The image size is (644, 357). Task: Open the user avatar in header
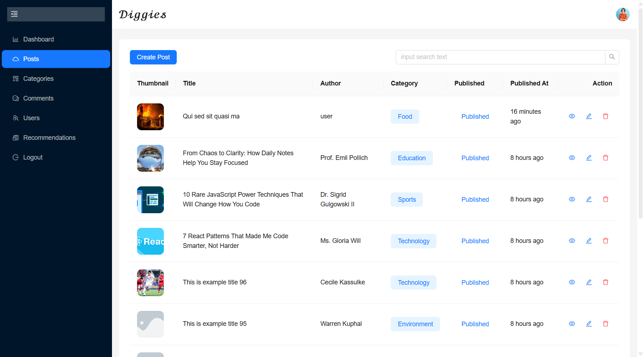click(622, 14)
